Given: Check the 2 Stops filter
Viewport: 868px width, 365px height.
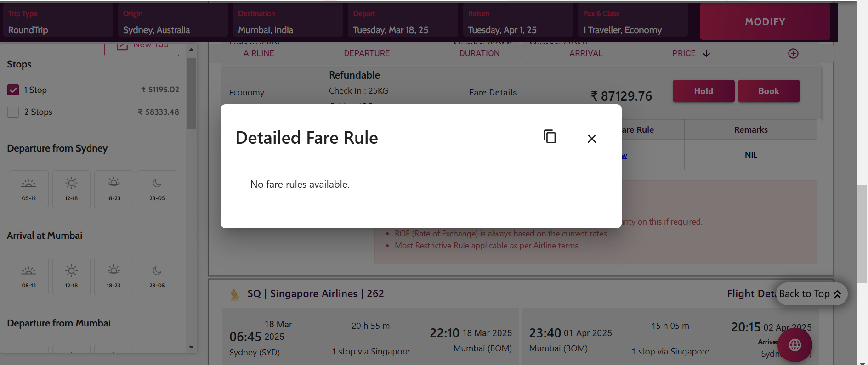Looking at the screenshot, I should [x=13, y=112].
